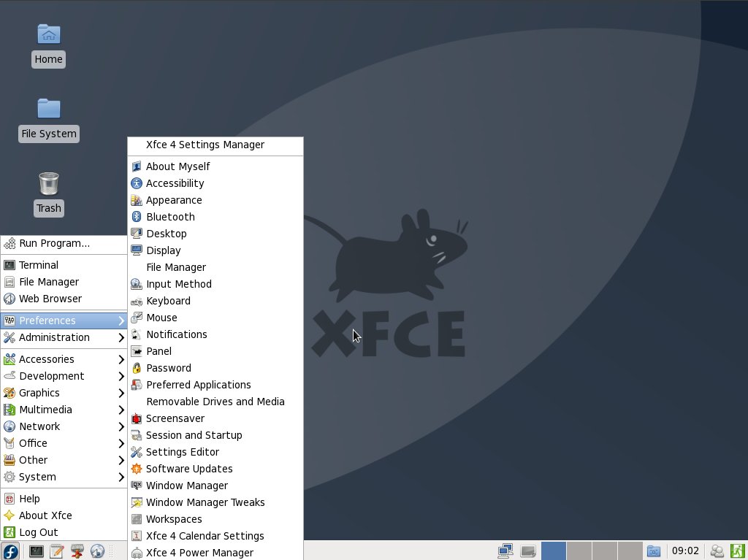Choose Log Out in main menu
Screen dimensions: 748x560
(x=64, y=532)
